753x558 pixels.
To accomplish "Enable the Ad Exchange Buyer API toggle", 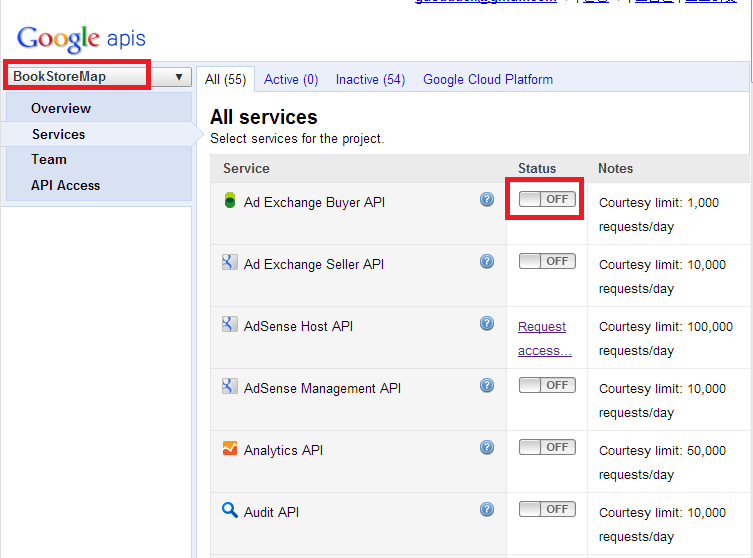I will pyautogui.click(x=547, y=199).
